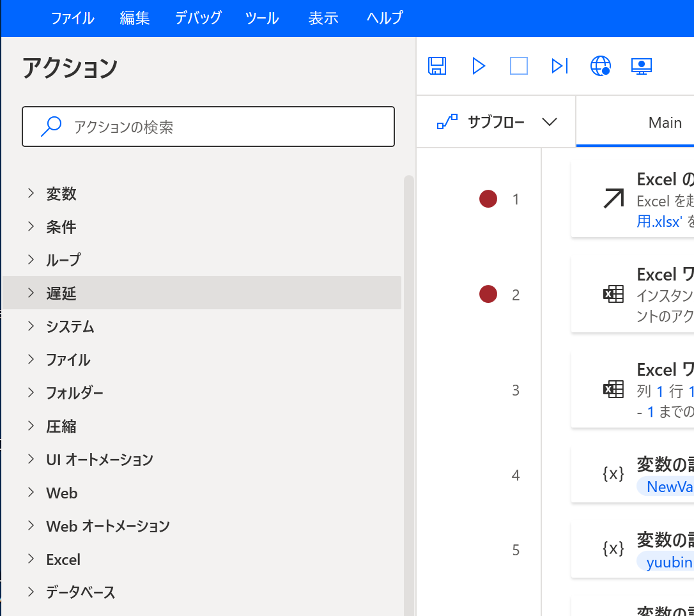Expand the フォルダー action group
694x616 pixels.
click(x=31, y=392)
